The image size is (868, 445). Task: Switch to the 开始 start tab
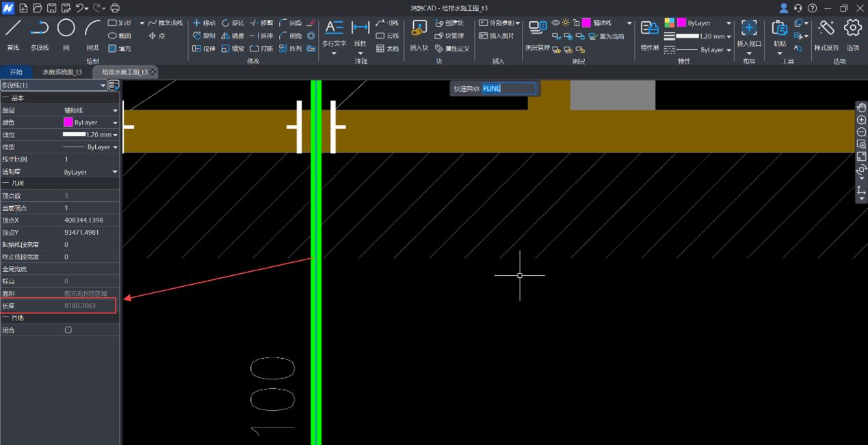click(16, 72)
